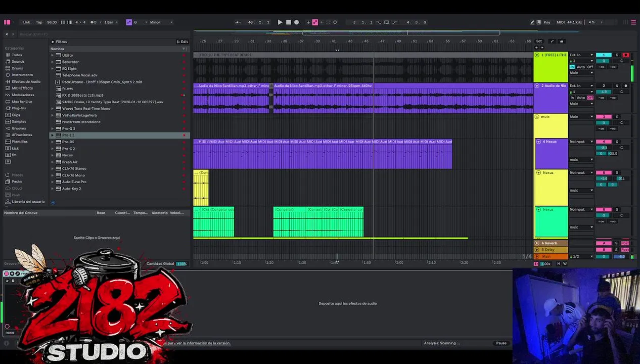Viewport: 640px width, 364px height.
Task: Select the Todos category icon
Action: pyautogui.click(x=7, y=55)
